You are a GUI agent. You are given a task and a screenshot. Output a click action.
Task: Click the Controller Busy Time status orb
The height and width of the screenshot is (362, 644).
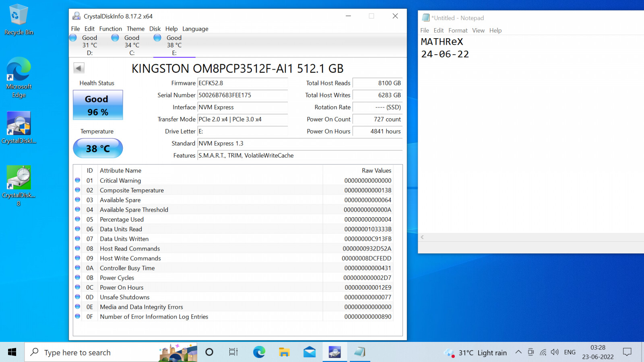tap(78, 267)
